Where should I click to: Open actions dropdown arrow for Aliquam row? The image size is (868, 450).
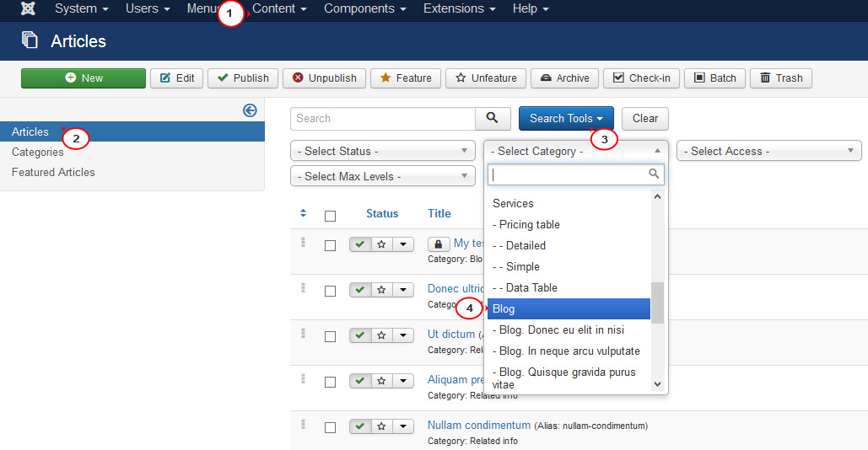403,380
